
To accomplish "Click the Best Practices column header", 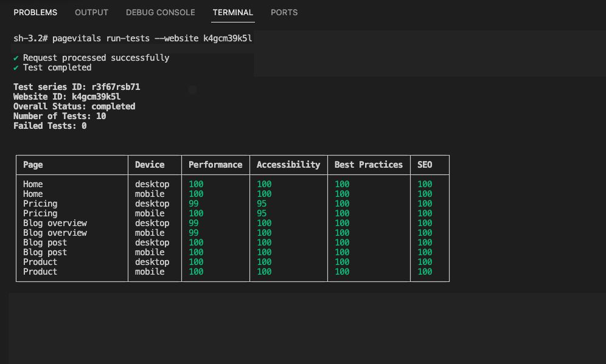I will tap(367, 165).
